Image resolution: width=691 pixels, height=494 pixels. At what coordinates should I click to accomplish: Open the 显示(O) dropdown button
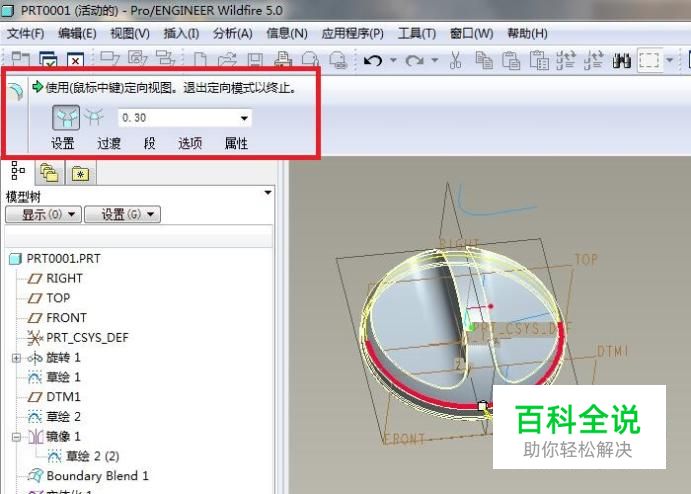(43, 215)
